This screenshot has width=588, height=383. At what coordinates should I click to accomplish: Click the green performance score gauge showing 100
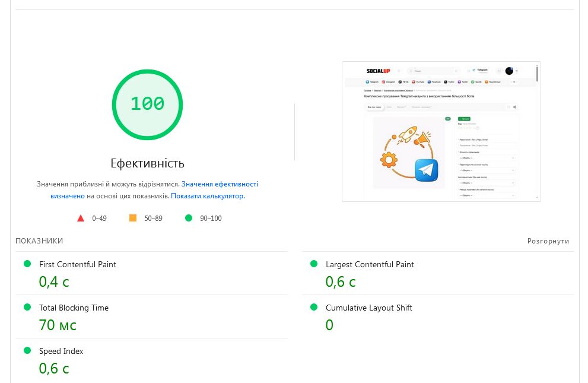coord(147,105)
